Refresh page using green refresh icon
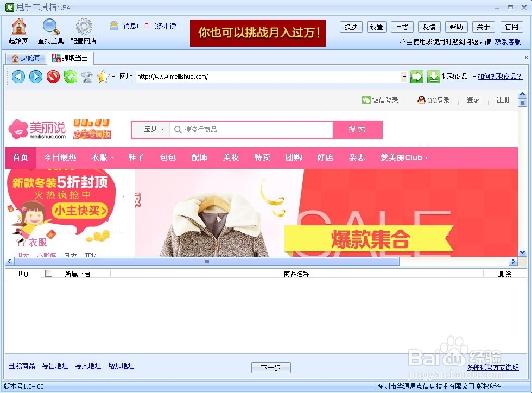The image size is (532, 393). 71,76
